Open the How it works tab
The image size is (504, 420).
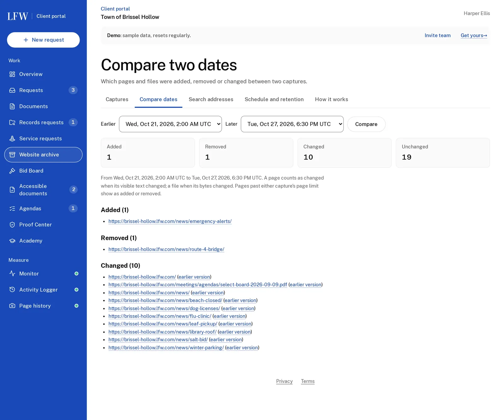(x=331, y=99)
